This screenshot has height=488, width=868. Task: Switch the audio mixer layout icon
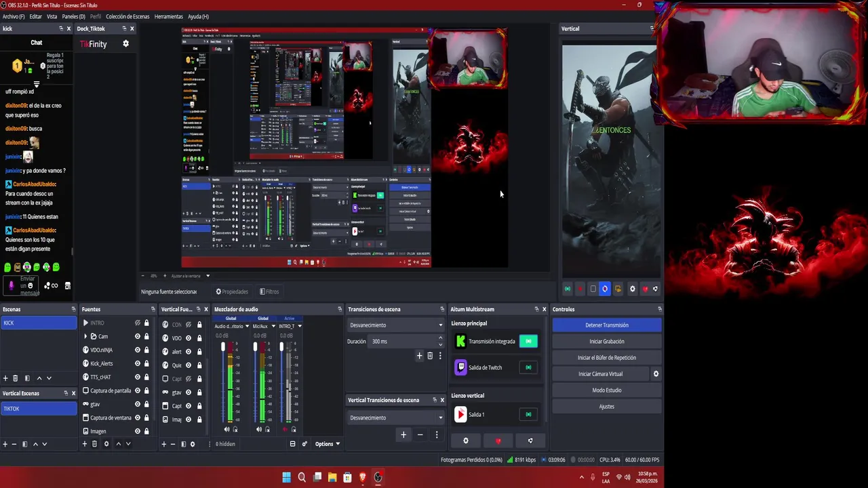292,444
